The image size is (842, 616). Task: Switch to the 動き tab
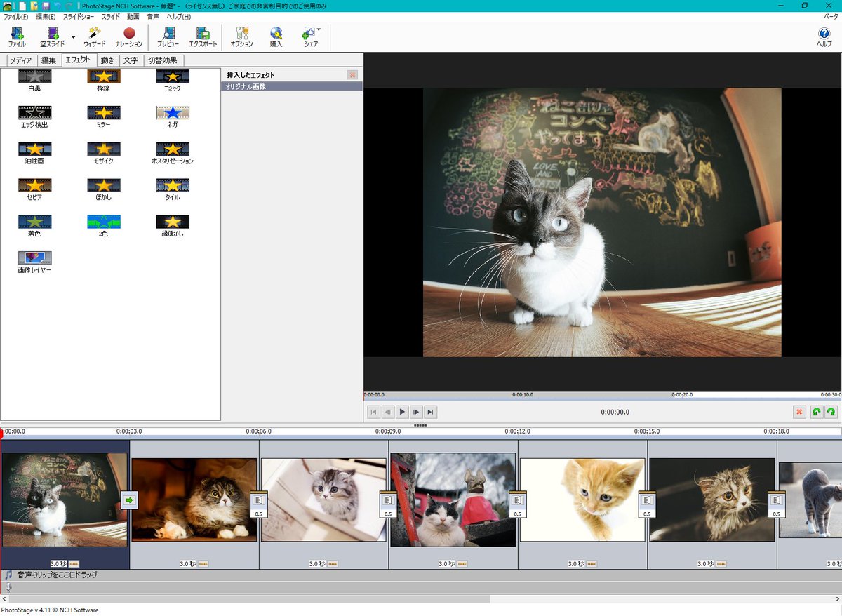pos(107,60)
